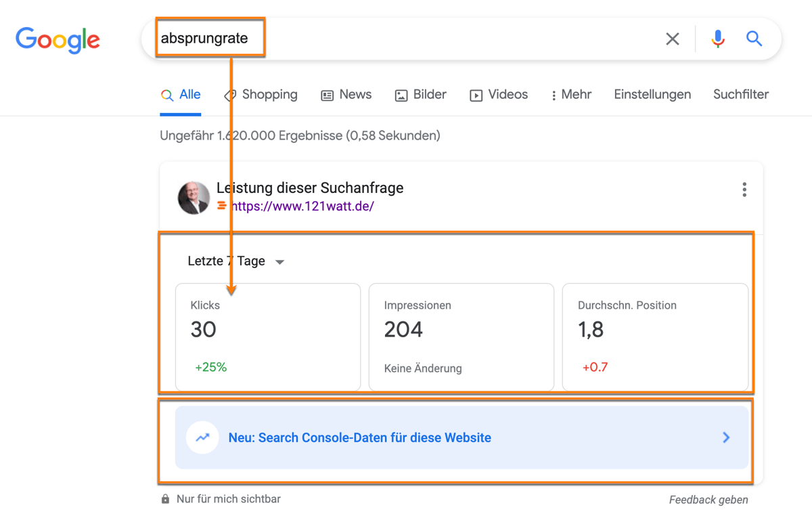Click the News tab newspaper icon
The width and height of the screenshot is (812, 518).
coord(328,95)
